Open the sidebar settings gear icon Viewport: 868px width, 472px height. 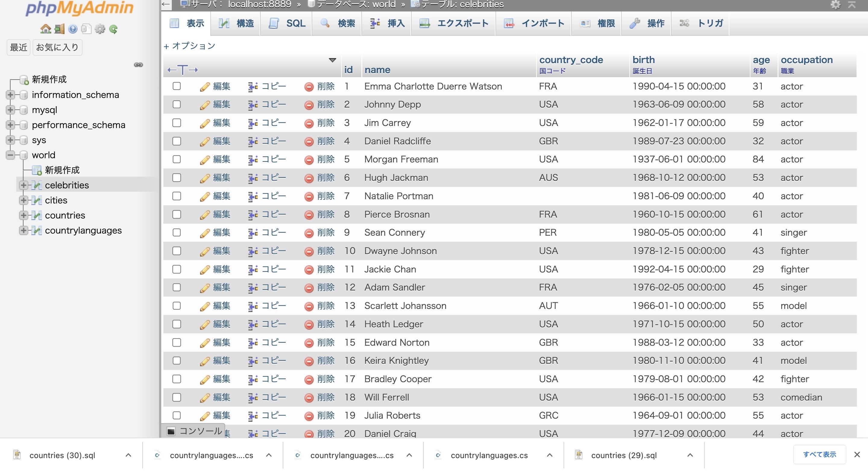[100, 29]
